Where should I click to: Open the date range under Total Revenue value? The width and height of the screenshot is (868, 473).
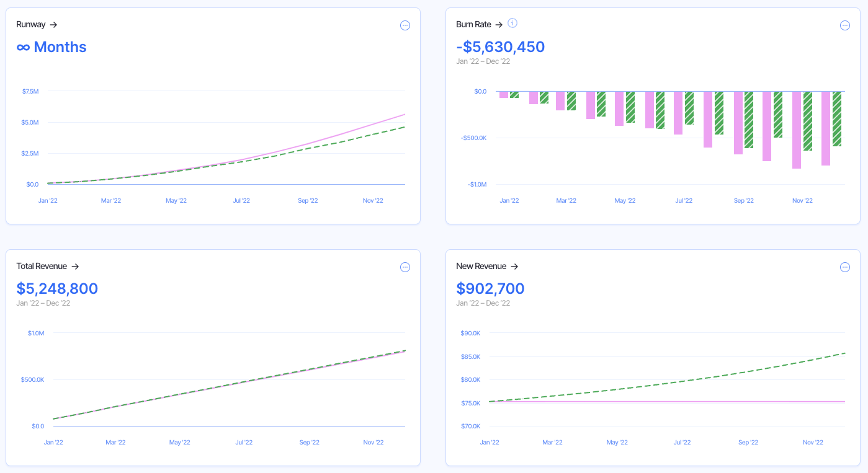tap(43, 303)
